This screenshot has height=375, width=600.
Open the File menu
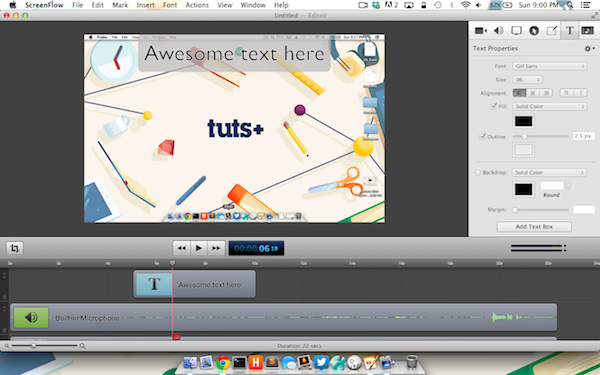[77, 5]
